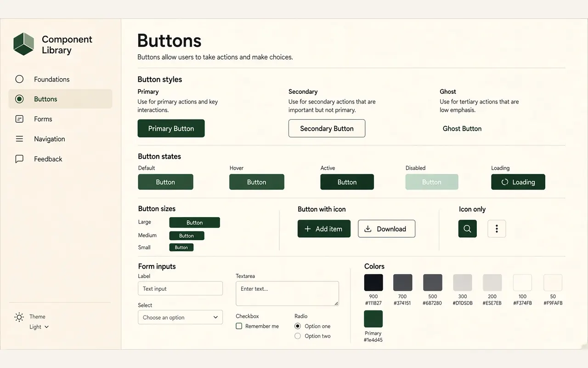The width and height of the screenshot is (588, 368).
Task: Select the Option one radio button
Action: (x=298, y=326)
